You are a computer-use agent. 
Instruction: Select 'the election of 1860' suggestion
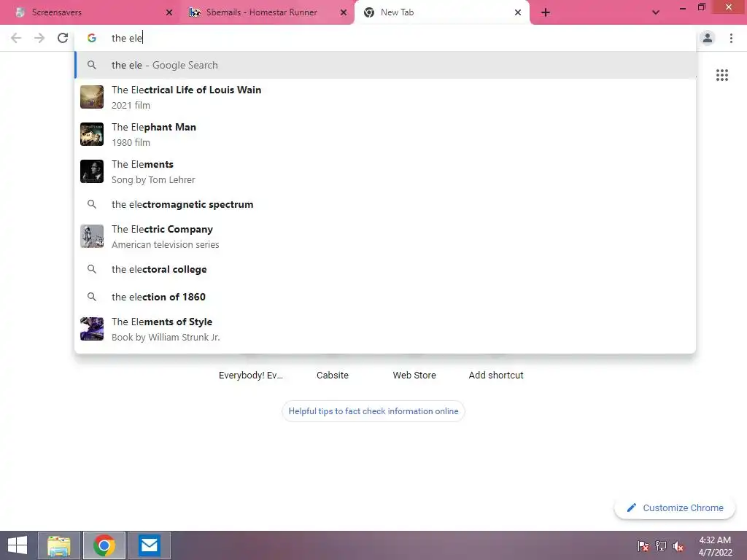tap(385, 297)
